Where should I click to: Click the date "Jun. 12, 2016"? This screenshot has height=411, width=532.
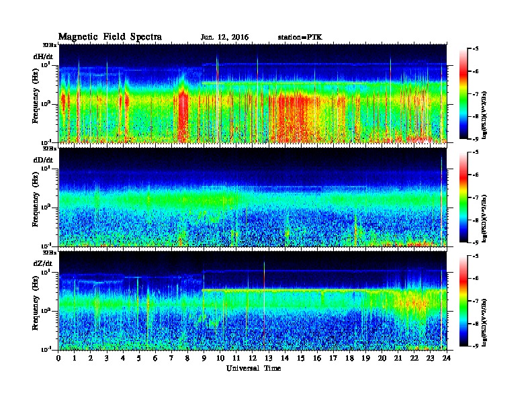click(x=224, y=38)
